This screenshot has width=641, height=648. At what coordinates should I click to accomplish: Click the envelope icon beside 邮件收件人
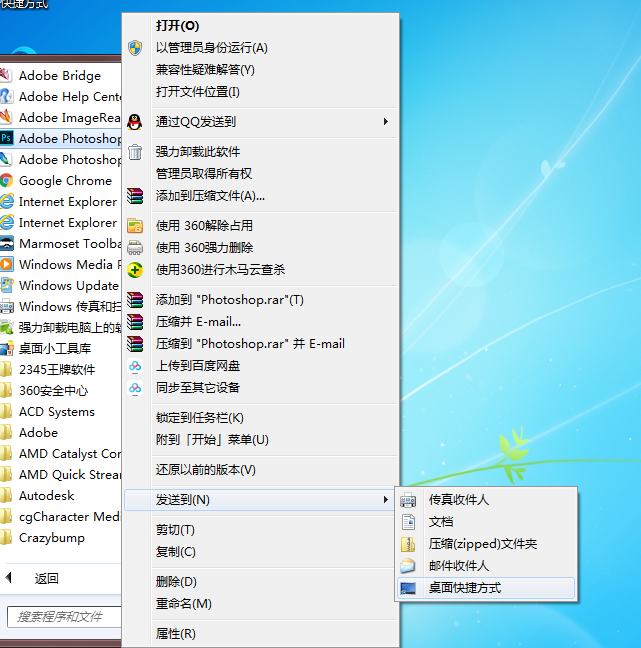pos(408,566)
